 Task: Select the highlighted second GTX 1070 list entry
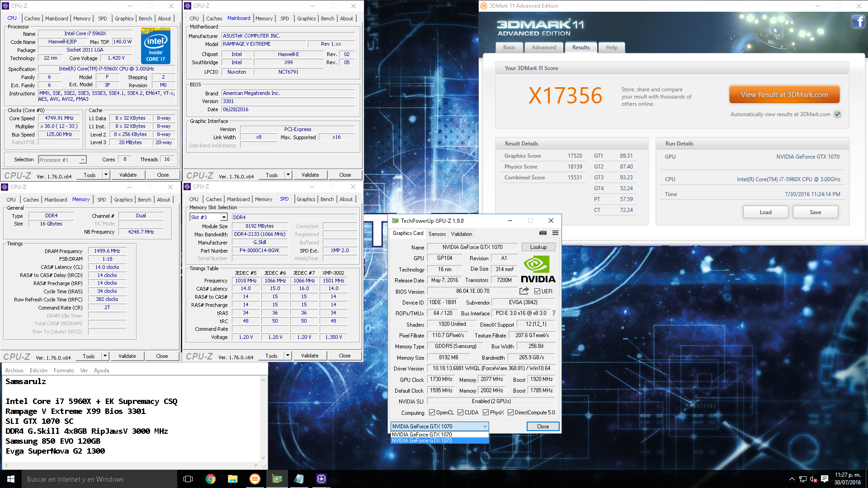click(x=439, y=441)
